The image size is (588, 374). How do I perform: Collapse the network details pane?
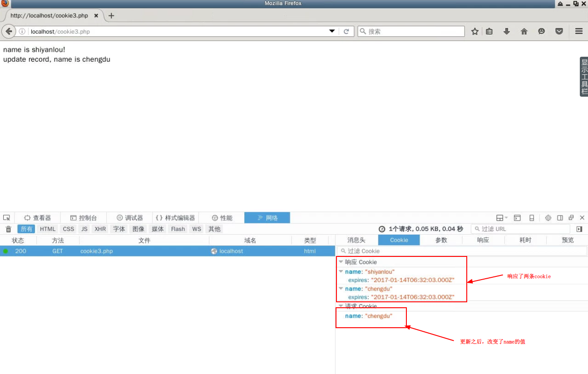[579, 229]
